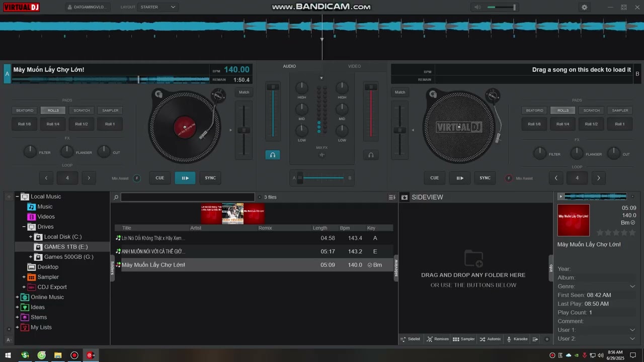The image size is (644, 362).
Task: Open the Layout STARTER dropdown
Action: pos(158,7)
